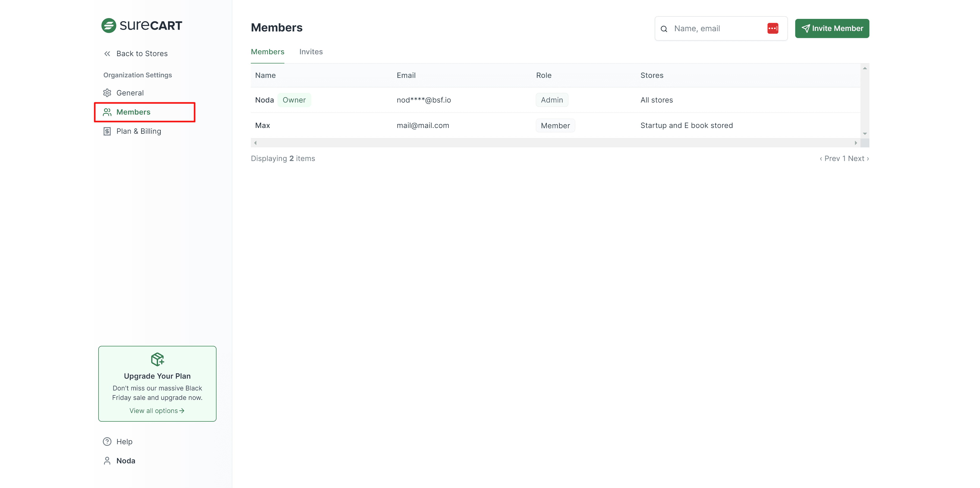Click the SureCart logo
The width and height of the screenshot is (980, 488).
point(142,25)
